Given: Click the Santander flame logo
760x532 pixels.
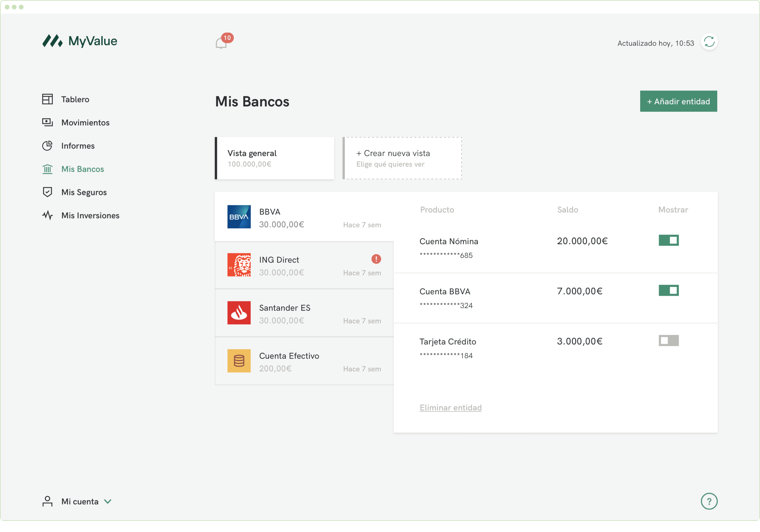Looking at the screenshot, I should 239,313.
